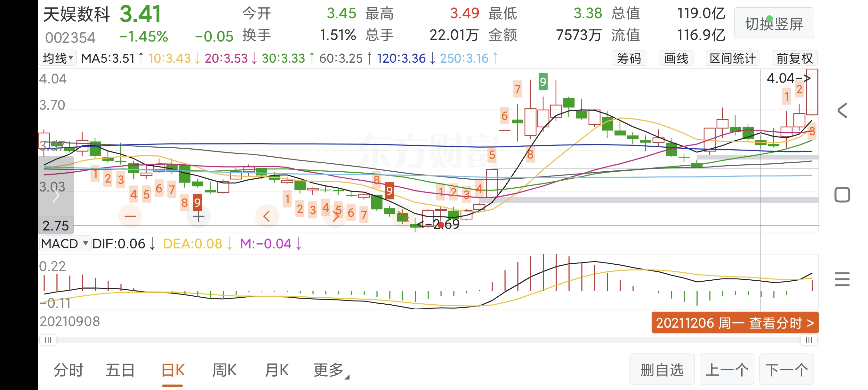Switch to 五日 tab

pyautogui.click(x=120, y=370)
